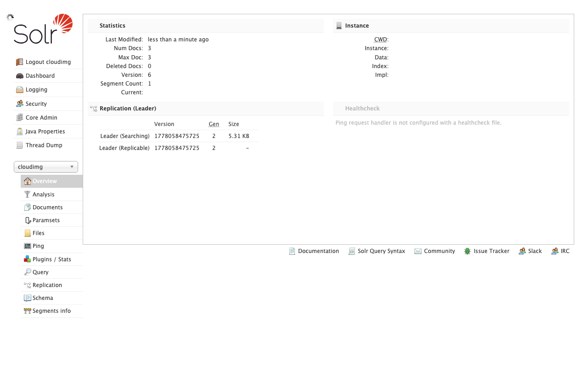Image resolution: width=588 pixels, height=368 pixels.
Task: Click the 'less than a minute ago' value
Action: [178, 40]
